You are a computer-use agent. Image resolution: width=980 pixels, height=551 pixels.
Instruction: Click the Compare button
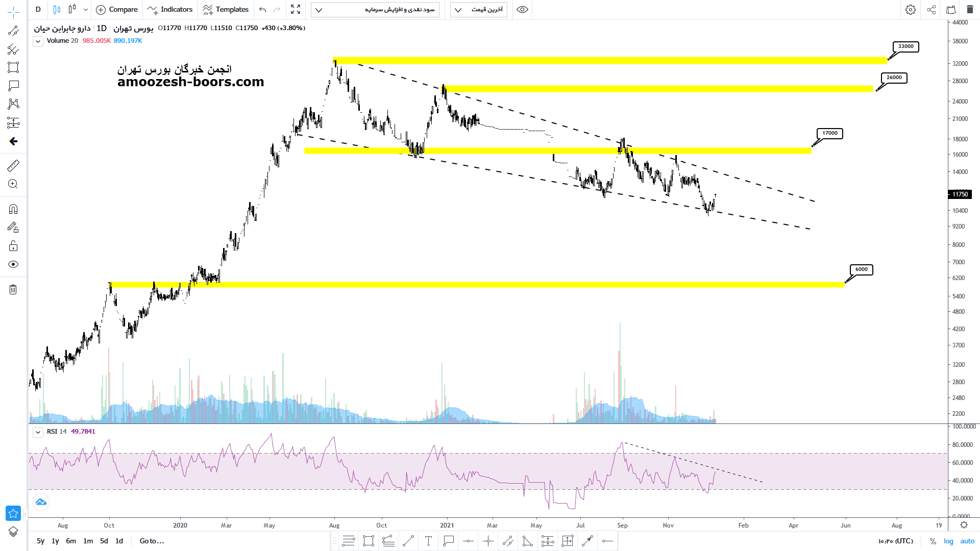click(117, 10)
